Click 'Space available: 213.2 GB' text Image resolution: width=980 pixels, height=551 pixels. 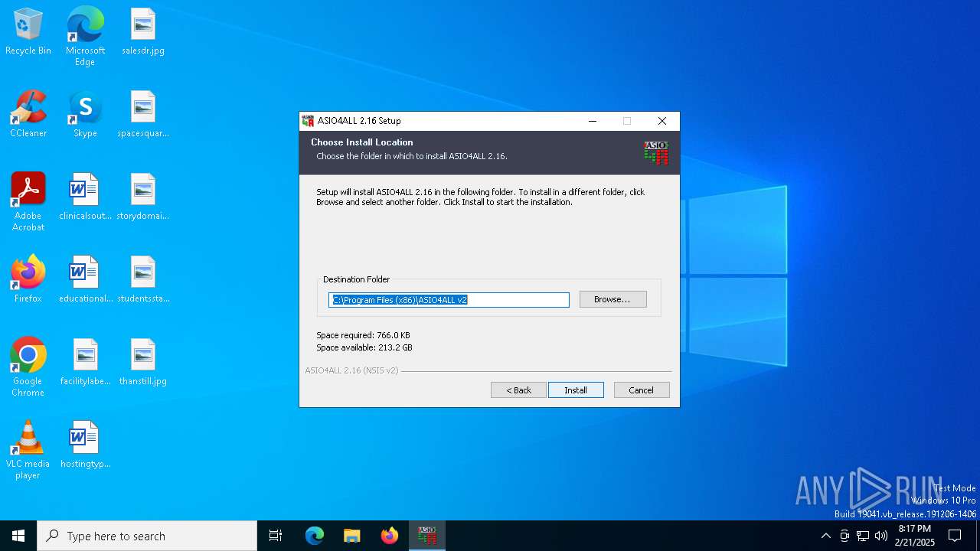click(364, 347)
